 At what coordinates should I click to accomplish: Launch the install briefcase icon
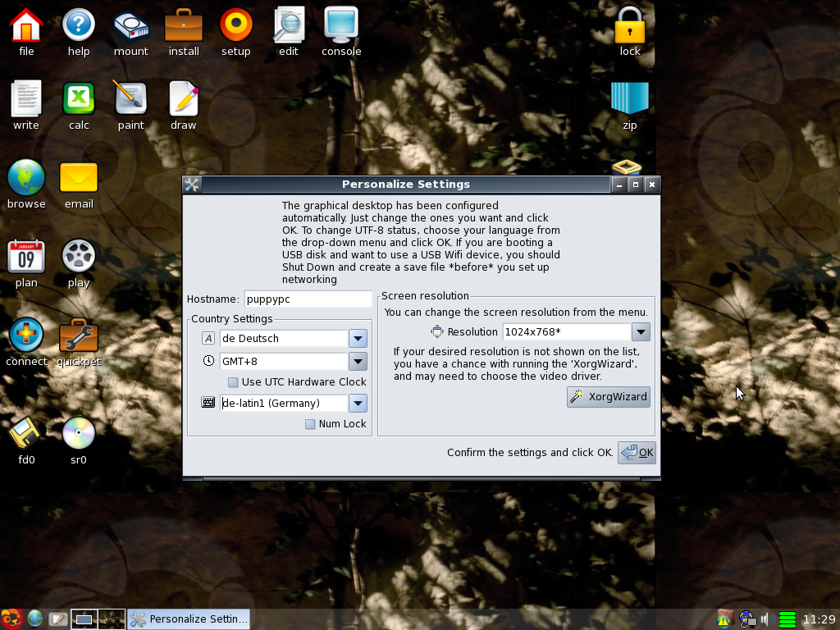[184, 25]
